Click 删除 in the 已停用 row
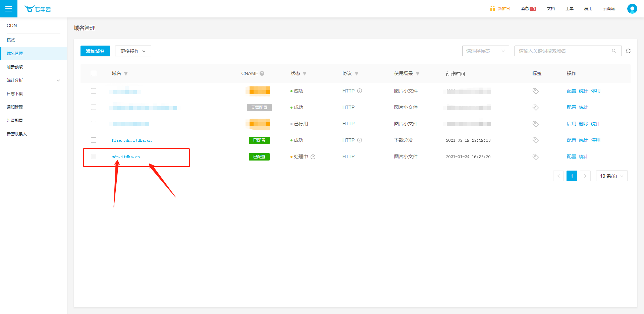The height and width of the screenshot is (314, 644). tap(584, 124)
